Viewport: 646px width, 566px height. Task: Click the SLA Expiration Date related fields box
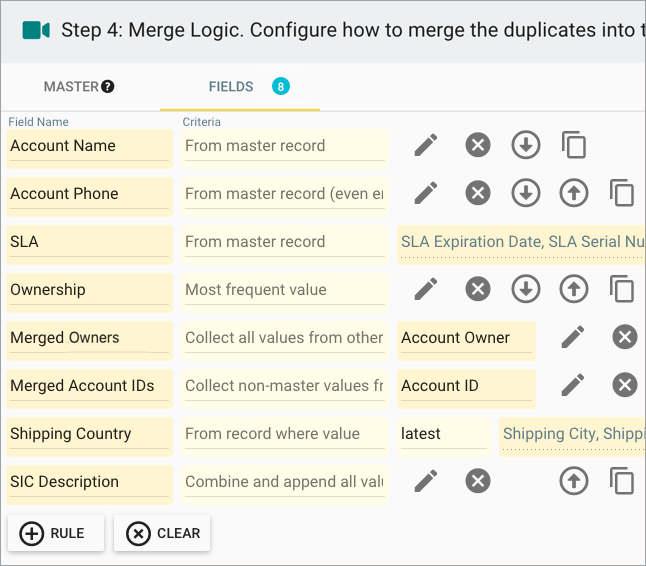coord(521,245)
